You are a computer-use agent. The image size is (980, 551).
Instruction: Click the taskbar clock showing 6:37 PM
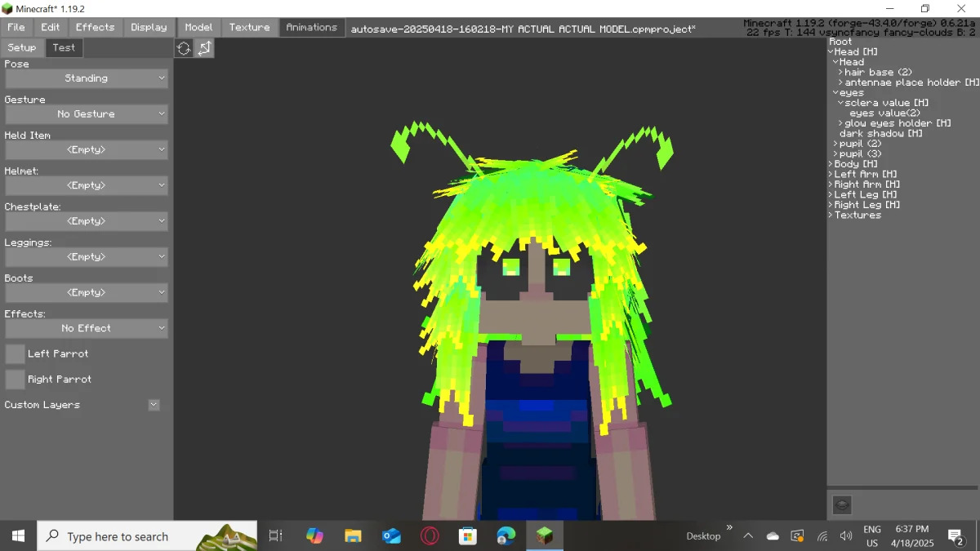tap(912, 536)
